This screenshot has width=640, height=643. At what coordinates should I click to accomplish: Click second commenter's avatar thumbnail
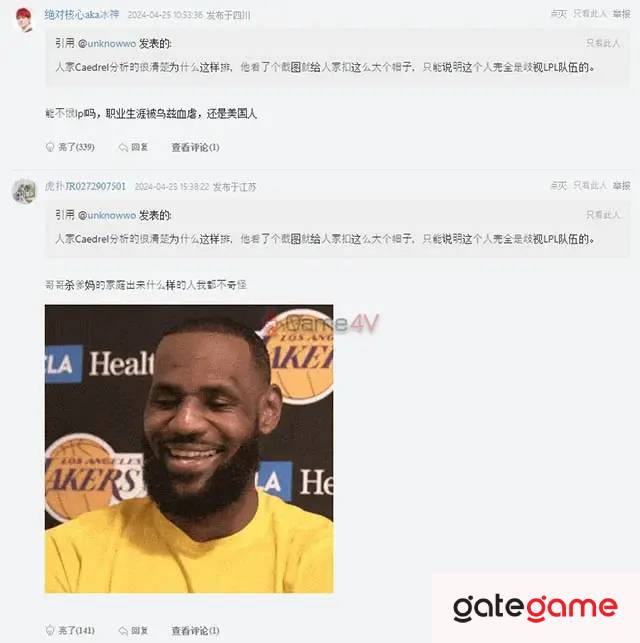[x=24, y=191]
